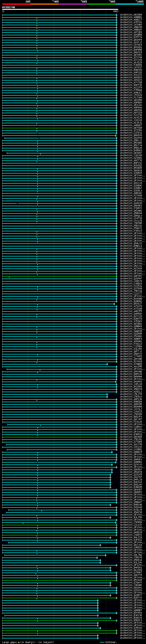Viewport: 146px width, 644px height.
Task: Click hit label UniRef100_Q08G39
Action: click(131, 203)
